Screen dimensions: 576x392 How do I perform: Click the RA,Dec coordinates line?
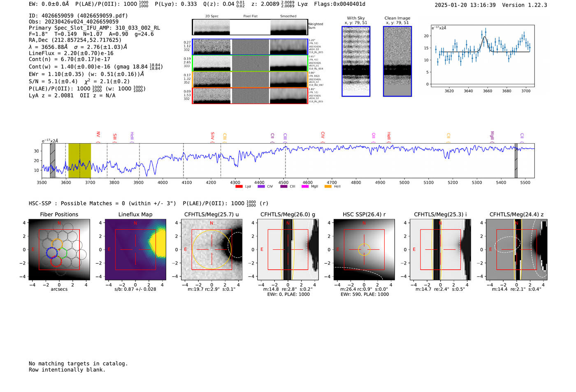75,40
